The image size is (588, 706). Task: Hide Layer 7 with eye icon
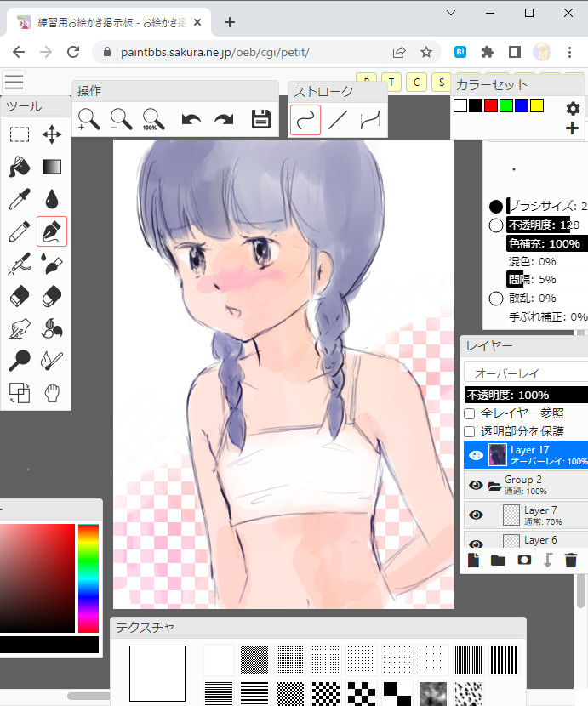tap(476, 515)
